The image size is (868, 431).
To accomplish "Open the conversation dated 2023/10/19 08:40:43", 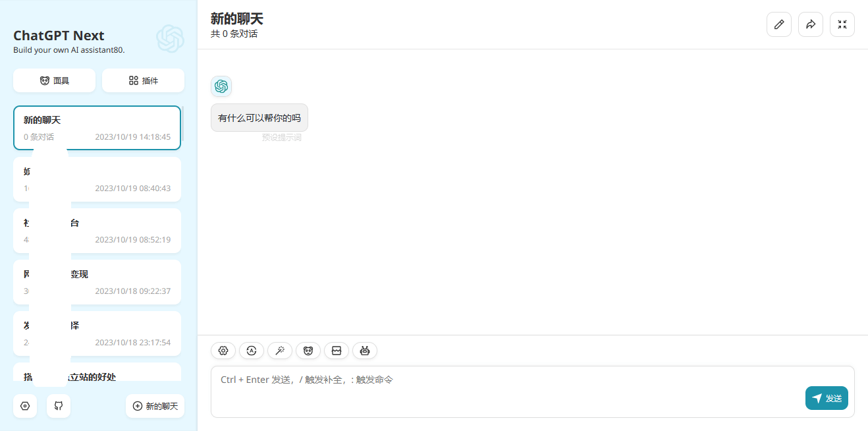I will tap(97, 179).
